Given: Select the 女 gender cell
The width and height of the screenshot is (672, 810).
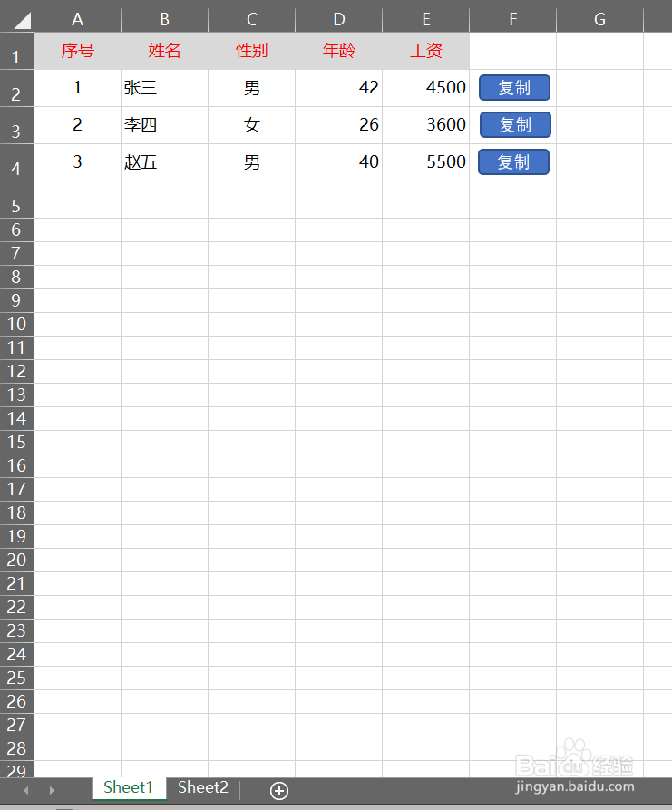Looking at the screenshot, I should 251,125.
